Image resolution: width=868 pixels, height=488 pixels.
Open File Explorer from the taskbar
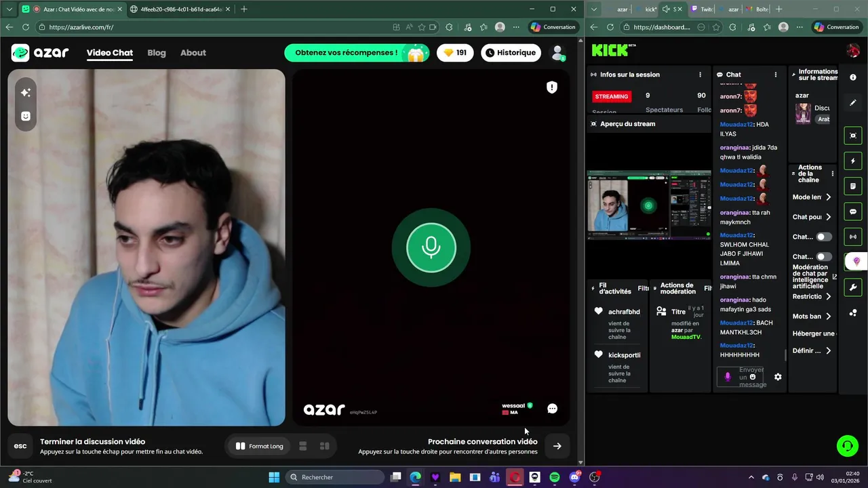[455, 477]
